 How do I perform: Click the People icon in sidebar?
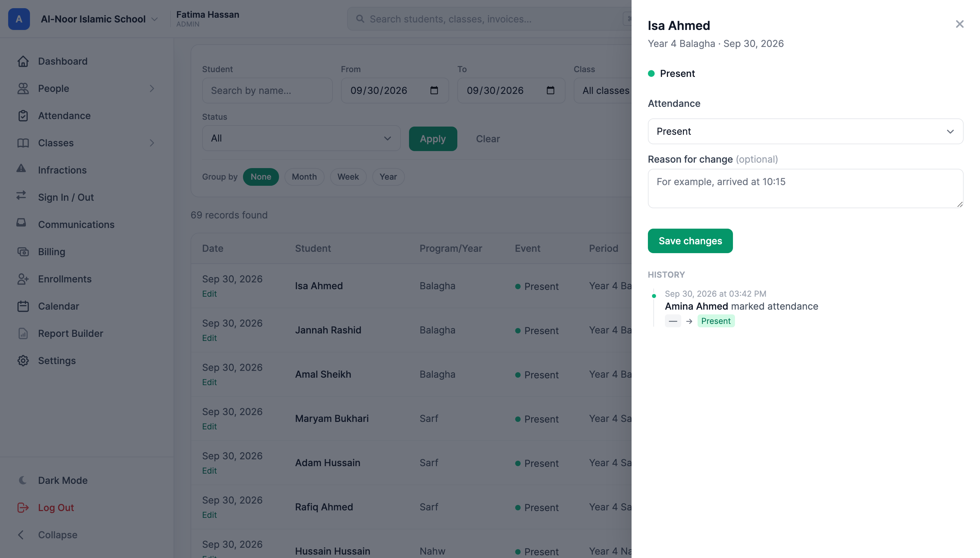tap(23, 88)
